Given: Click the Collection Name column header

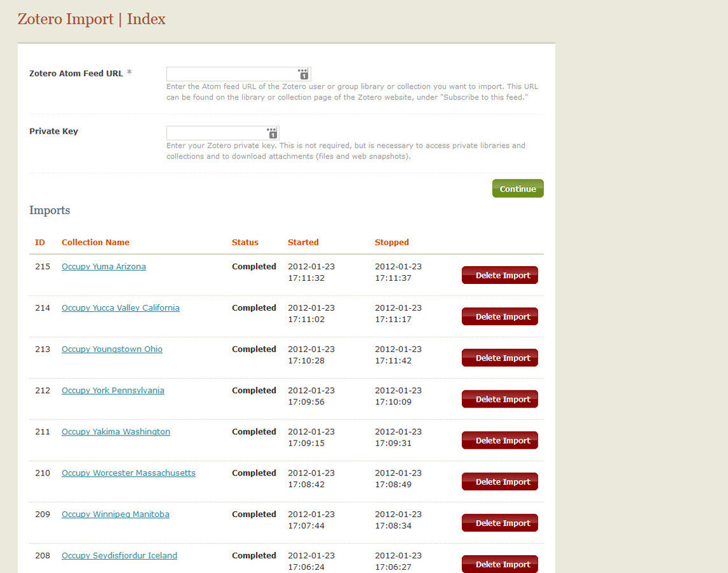Looking at the screenshot, I should click(x=95, y=242).
